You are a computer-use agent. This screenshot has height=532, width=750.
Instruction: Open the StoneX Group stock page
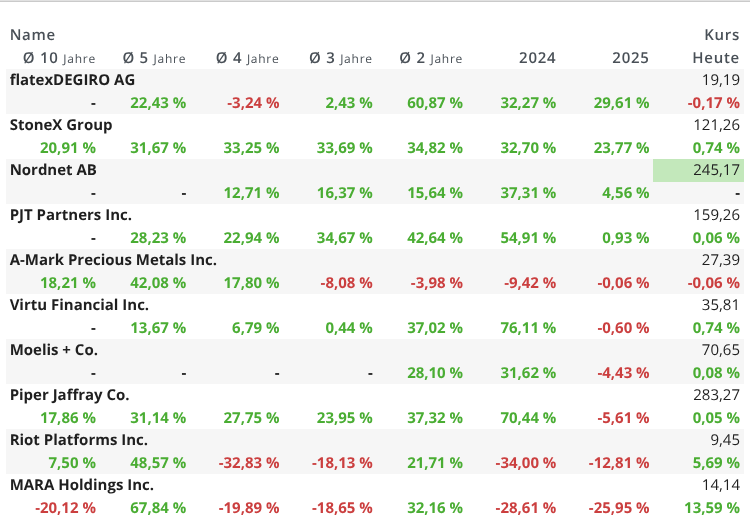61,125
